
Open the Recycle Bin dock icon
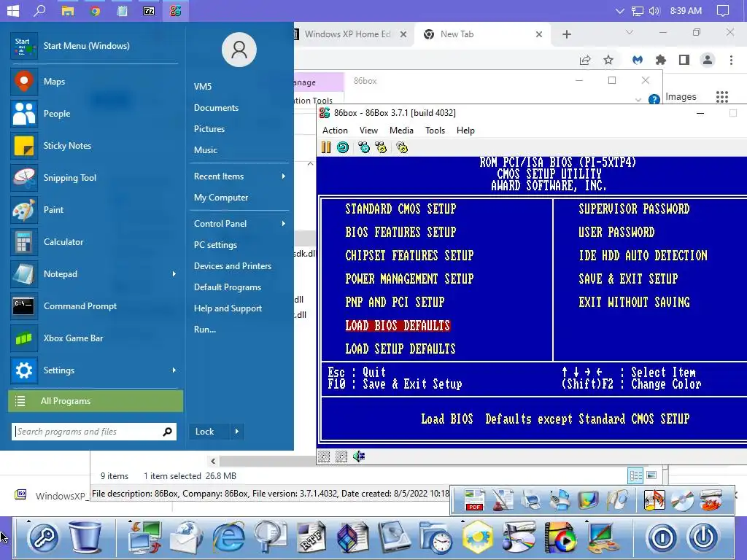pos(85,537)
